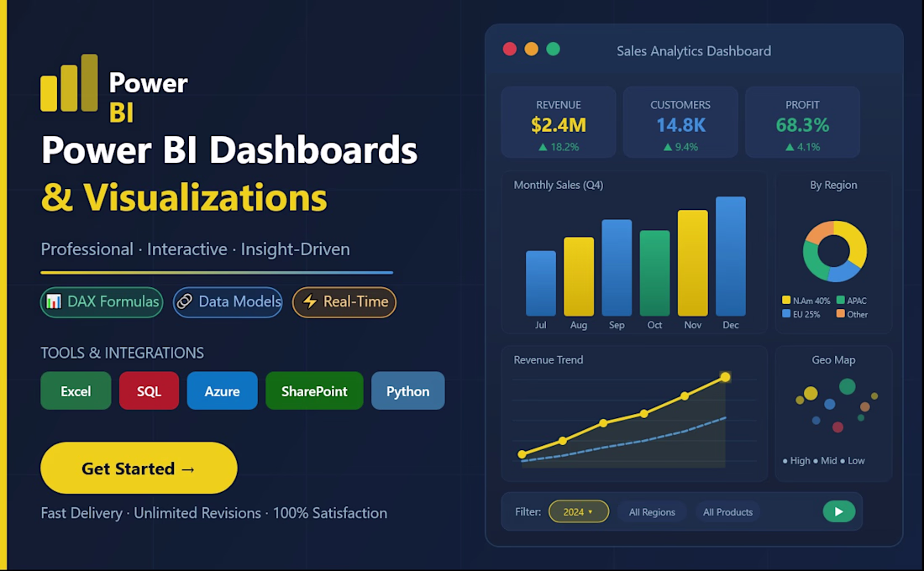Click the Monthly Sales (Q4) heading
Image resolution: width=924 pixels, height=571 pixels.
tap(558, 185)
